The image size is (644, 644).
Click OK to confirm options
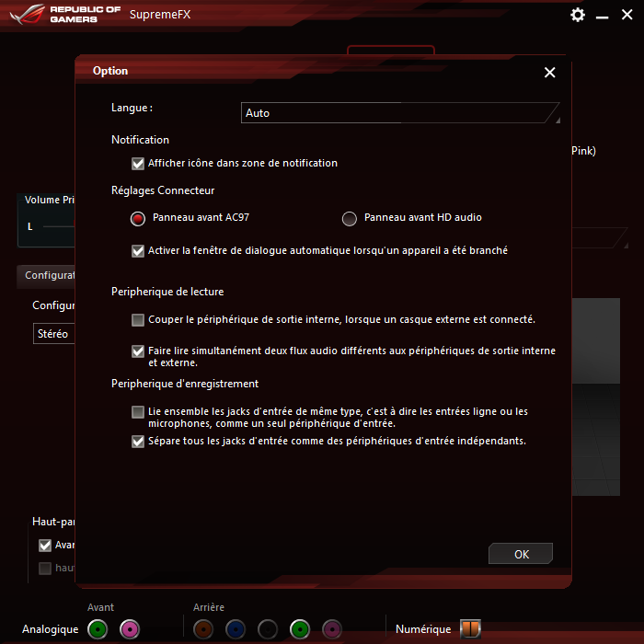[x=521, y=554]
